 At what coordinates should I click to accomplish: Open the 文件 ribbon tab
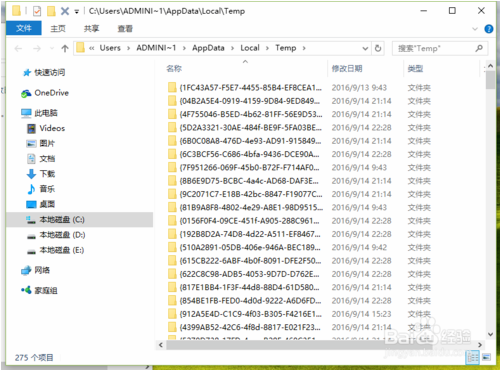(x=24, y=28)
